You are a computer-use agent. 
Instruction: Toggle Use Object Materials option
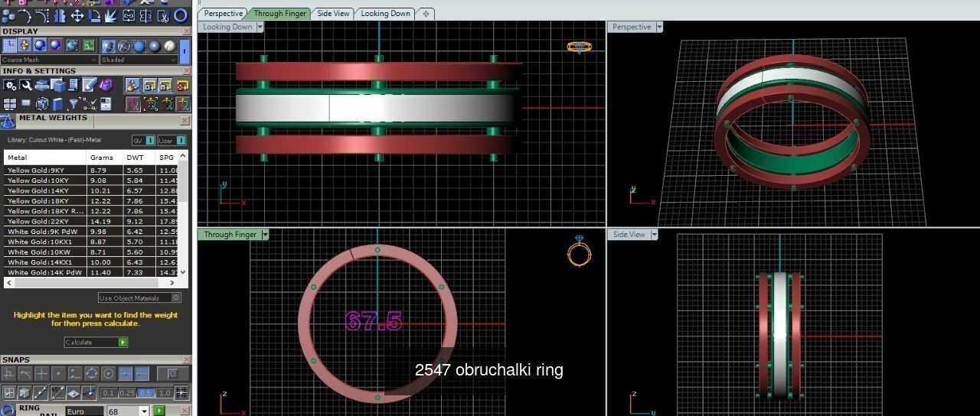(139, 297)
